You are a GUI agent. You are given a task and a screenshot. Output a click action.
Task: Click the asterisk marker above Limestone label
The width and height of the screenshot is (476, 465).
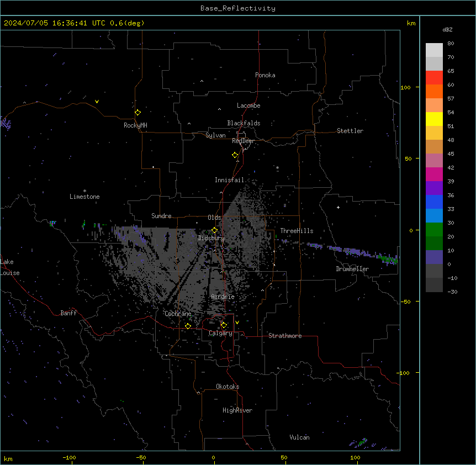coord(84,191)
